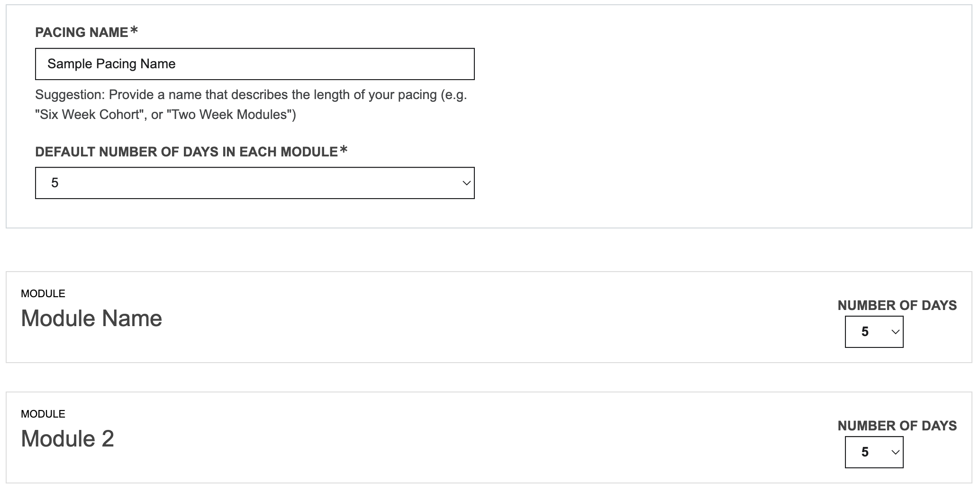Select the "Module 2" heading
The height and width of the screenshot is (492, 980).
[x=68, y=438]
